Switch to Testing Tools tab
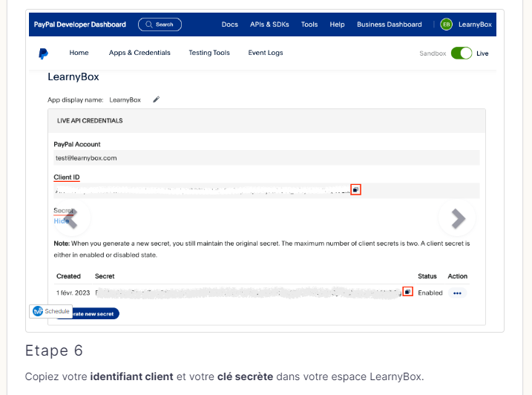532x395 pixels. pos(209,53)
